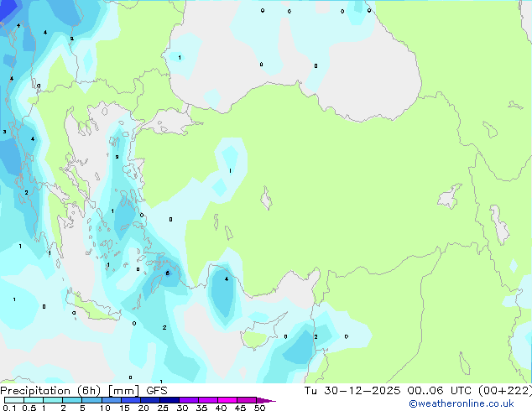Click the '00..06 UTC' time range text
This screenshot has width=532, height=411.
tap(440, 391)
